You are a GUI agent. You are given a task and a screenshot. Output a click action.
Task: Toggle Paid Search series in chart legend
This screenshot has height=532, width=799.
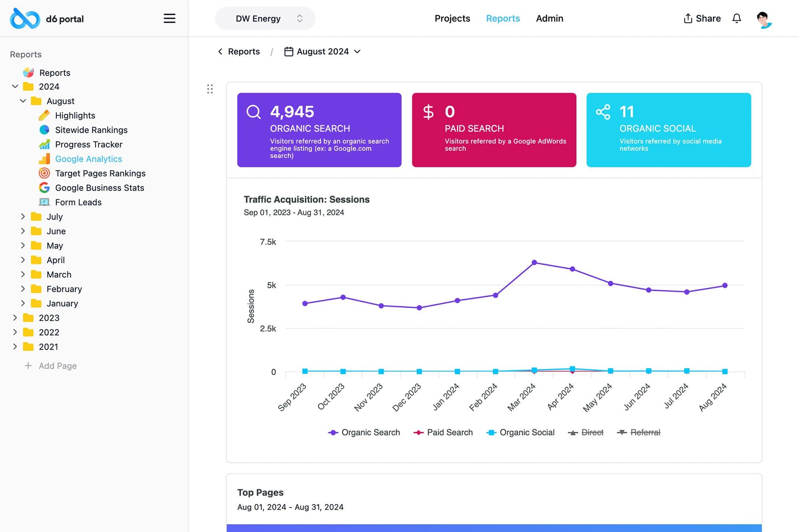point(443,433)
